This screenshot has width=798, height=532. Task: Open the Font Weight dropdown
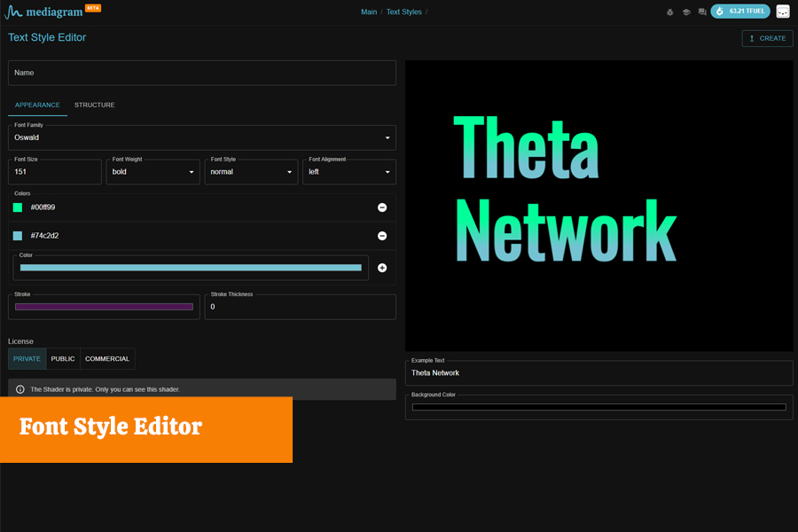pos(153,172)
